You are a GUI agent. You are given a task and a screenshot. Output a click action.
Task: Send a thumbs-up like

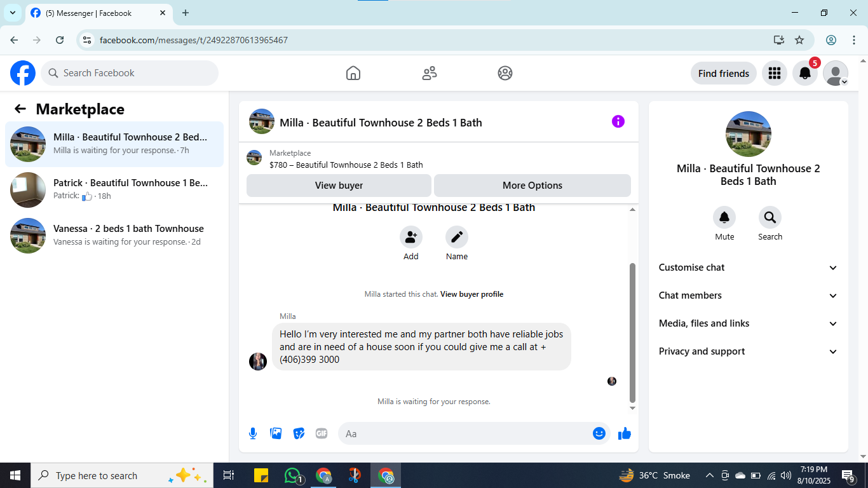point(625,433)
